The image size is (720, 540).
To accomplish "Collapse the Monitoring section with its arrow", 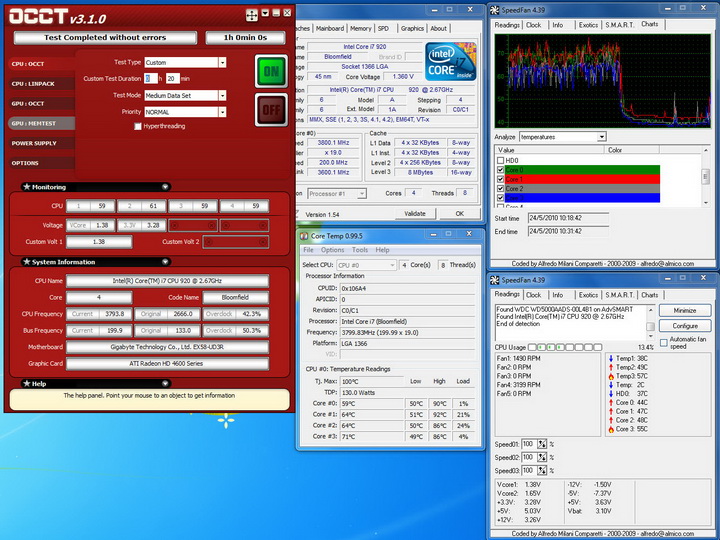I will tap(165, 187).
